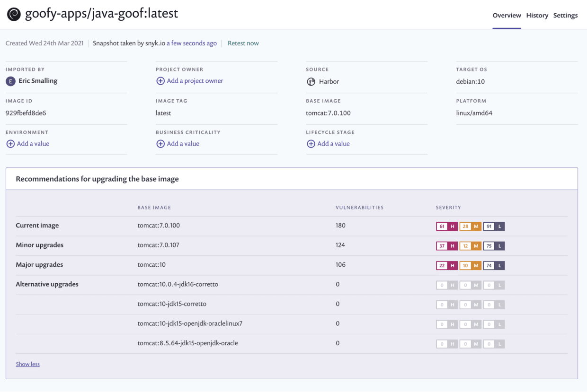Click the Debian logo next to project title
The height and width of the screenshot is (392, 587).
pyautogui.click(x=14, y=14)
